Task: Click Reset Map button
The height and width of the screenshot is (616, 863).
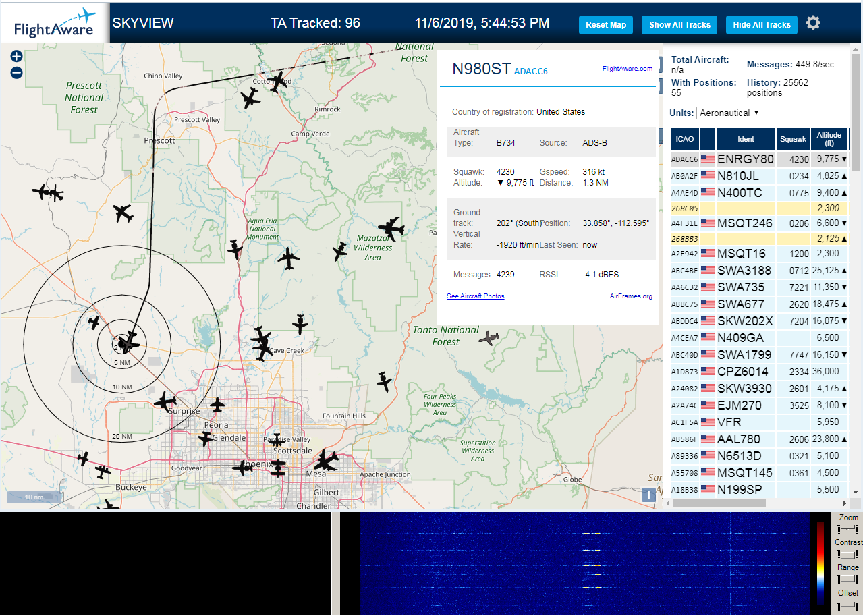Action: tap(606, 25)
